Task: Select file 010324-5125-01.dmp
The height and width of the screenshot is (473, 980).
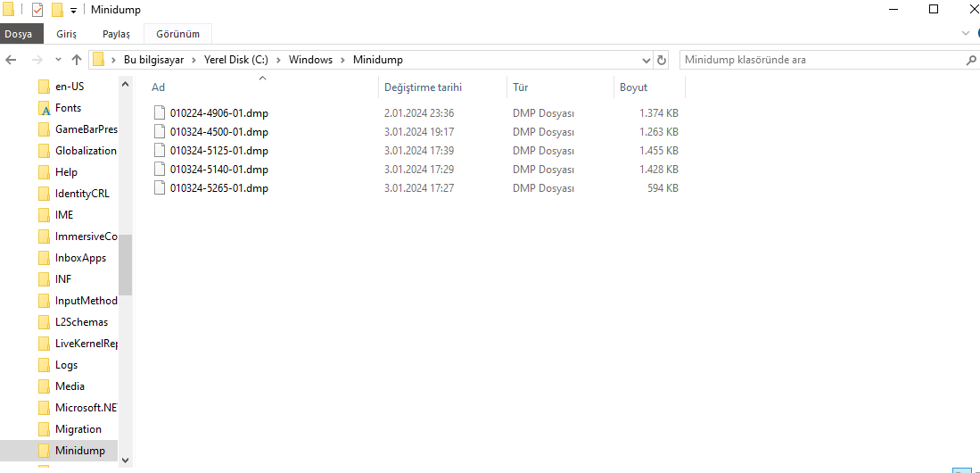Action: 218,151
